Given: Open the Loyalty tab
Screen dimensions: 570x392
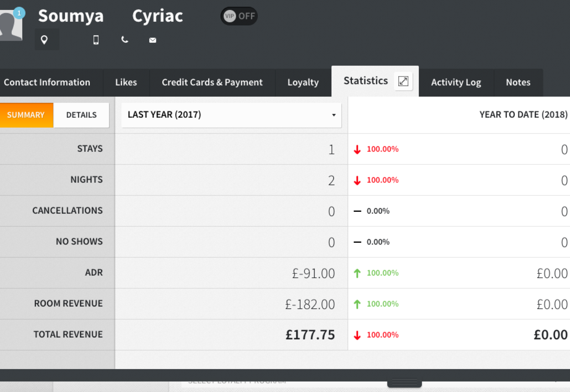Looking at the screenshot, I should [x=303, y=82].
